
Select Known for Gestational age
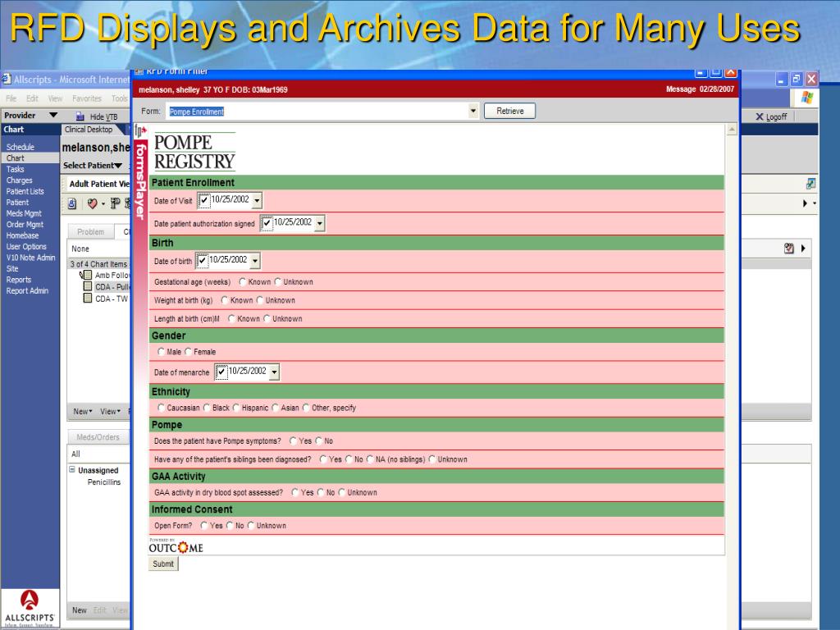[x=243, y=282]
